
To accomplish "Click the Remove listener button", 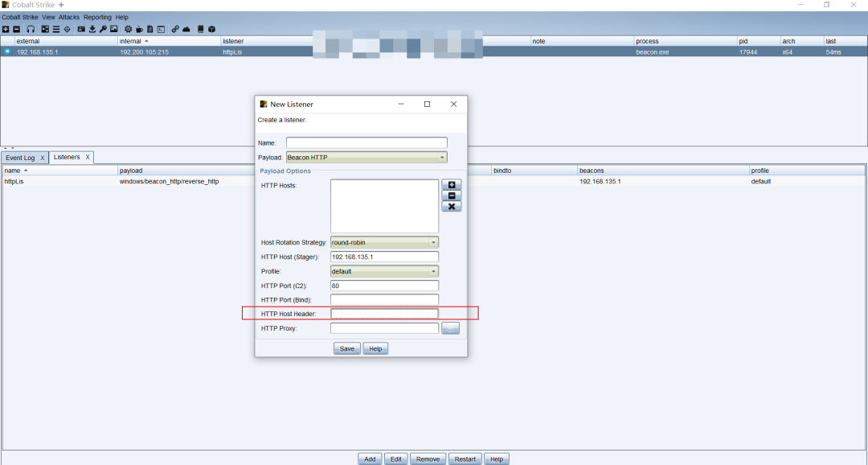I will 428,459.
